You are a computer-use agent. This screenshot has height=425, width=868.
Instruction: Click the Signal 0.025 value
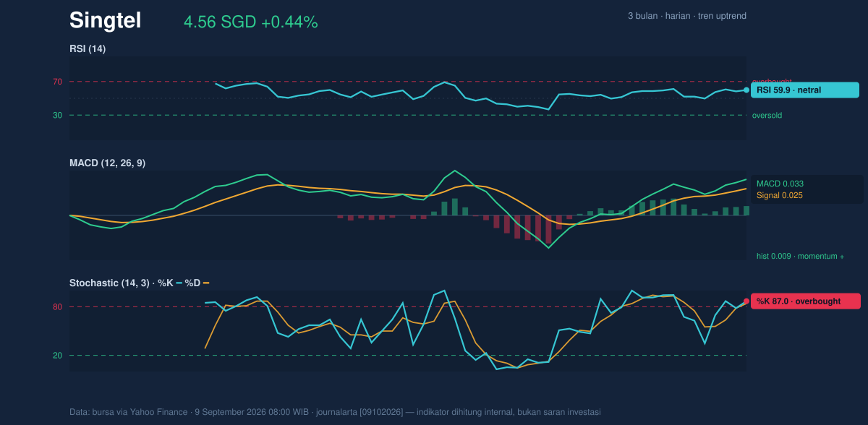(780, 195)
